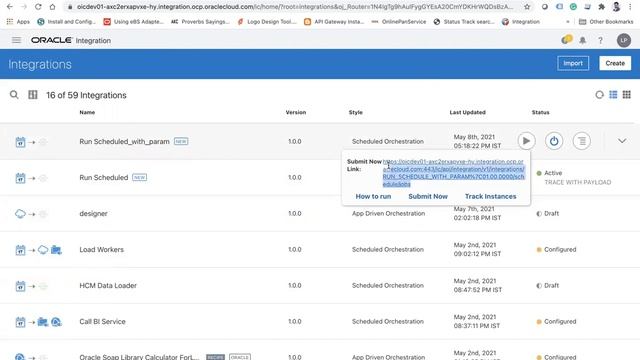Image resolution: width=640 pixels, height=360 pixels.
Task: Click the Last Updated column header
Action: pyautogui.click(x=467, y=112)
